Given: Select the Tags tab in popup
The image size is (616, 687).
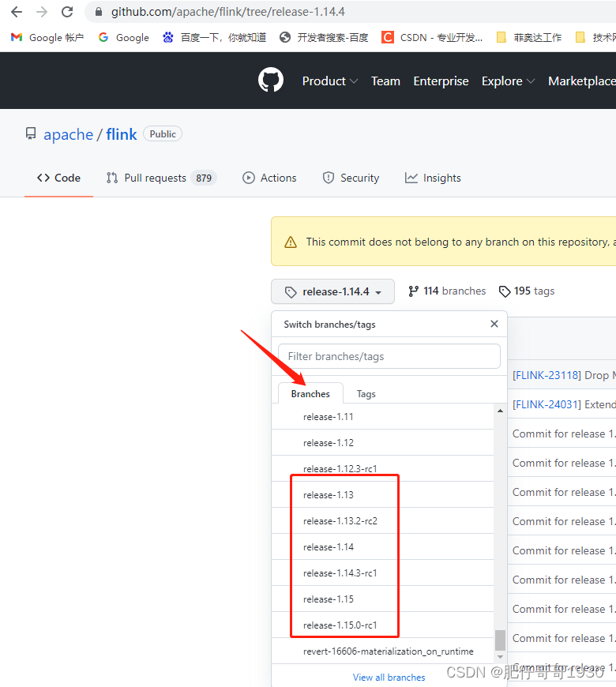Looking at the screenshot, I should coord(366,393).
